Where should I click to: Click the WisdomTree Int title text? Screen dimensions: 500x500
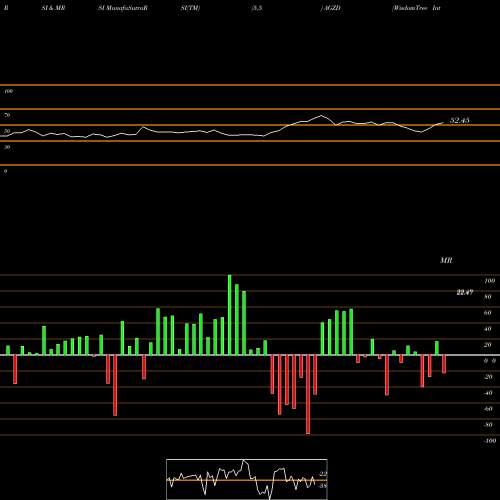pyautogui.click(x=417, y=8)
